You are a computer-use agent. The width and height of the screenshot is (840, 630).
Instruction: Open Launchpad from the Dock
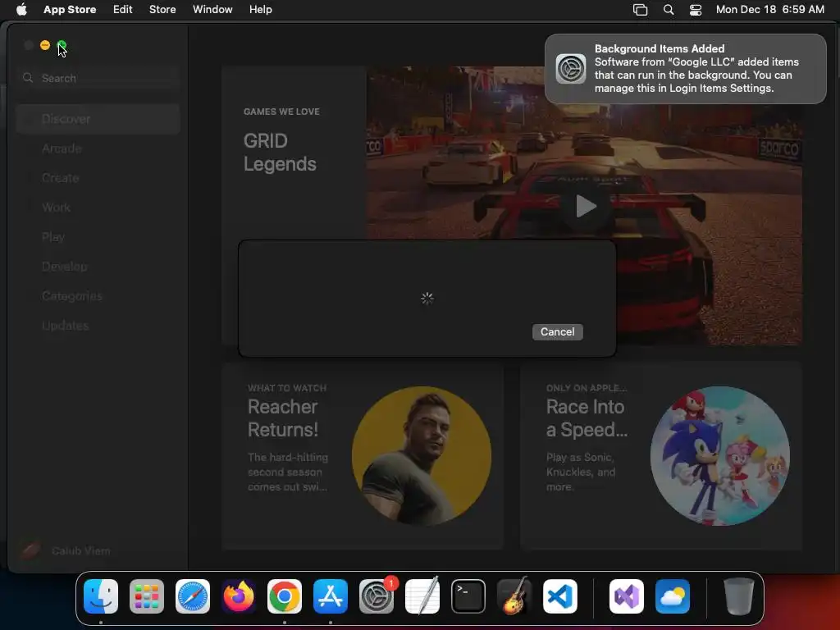147,596
